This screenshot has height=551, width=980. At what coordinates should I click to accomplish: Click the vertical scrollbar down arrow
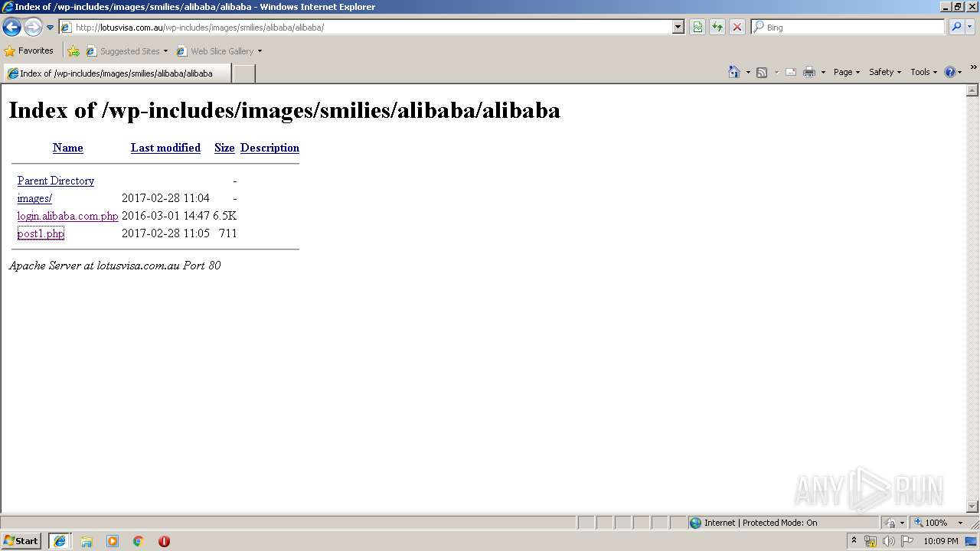[972, 506]
